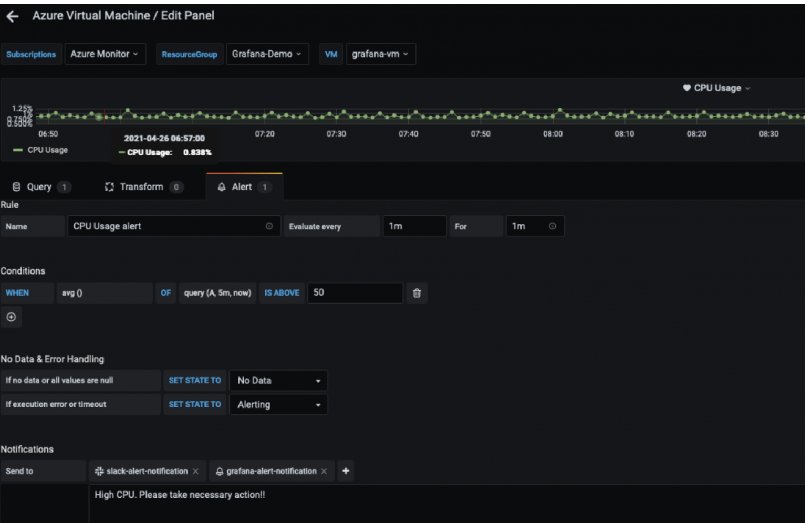This screenshot has height=523, width=812.
Task: Click the notification message text area
Action: click(446, 503)
